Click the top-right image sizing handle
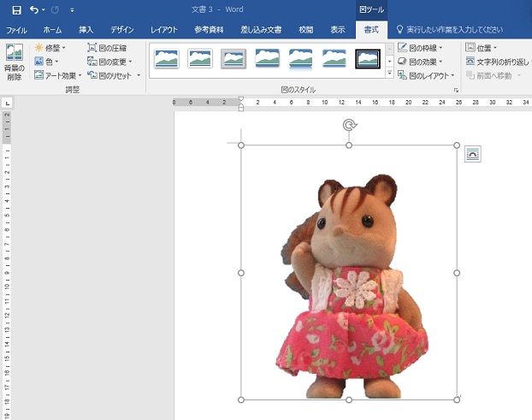 click(x=457, y=145)
